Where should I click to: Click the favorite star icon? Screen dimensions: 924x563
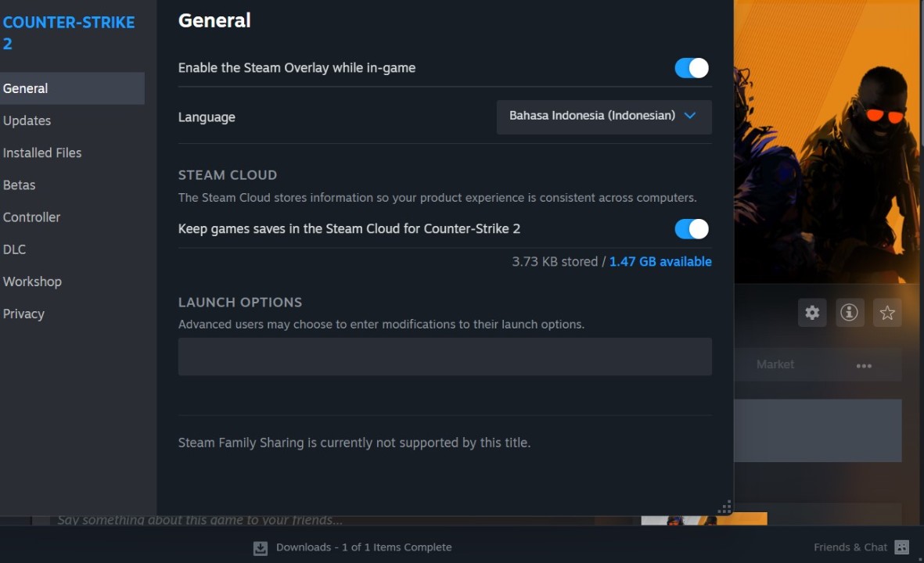coord(887,313)
